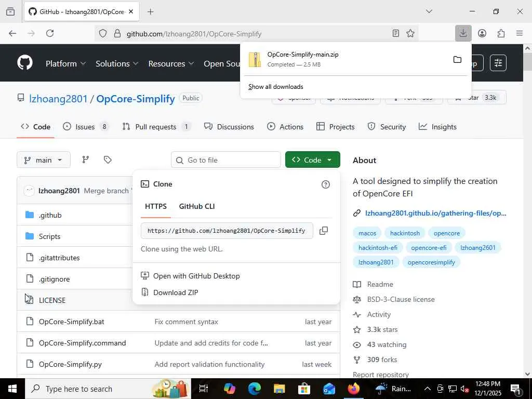Viewport: 532px width, 399px height.
Task: Expand Resources navigation menu
Action: [x=171, y=63]
